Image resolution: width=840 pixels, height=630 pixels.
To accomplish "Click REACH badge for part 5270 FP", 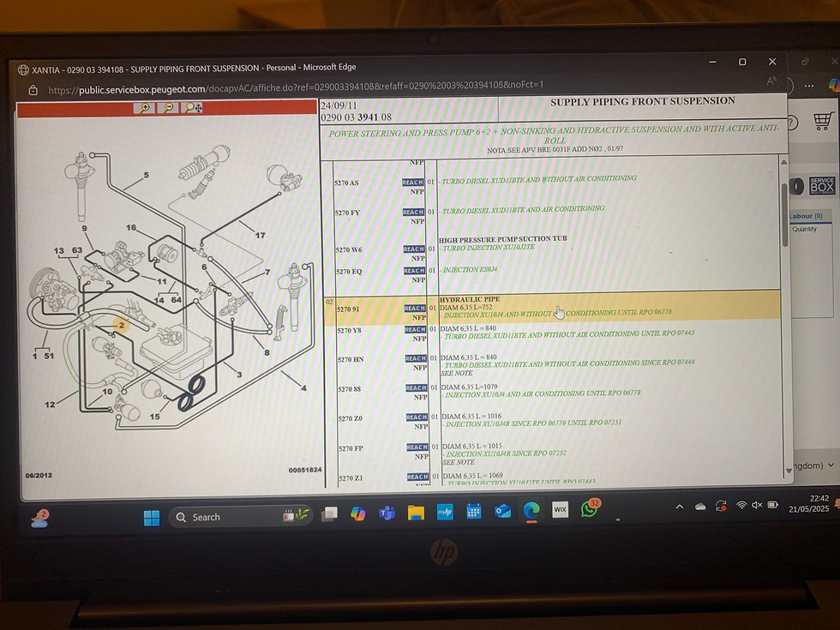I will [417, 447].
